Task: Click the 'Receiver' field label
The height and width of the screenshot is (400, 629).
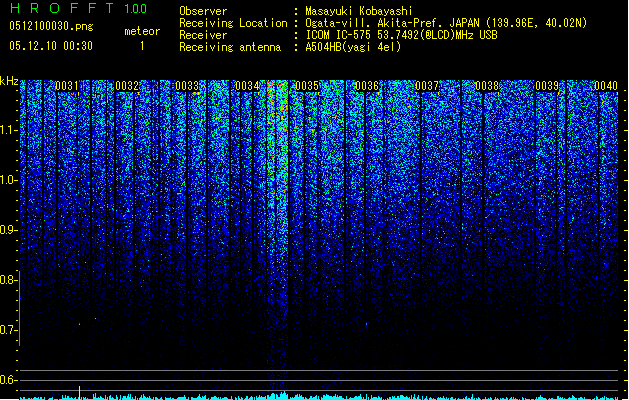Action: (x=203, y=35)
